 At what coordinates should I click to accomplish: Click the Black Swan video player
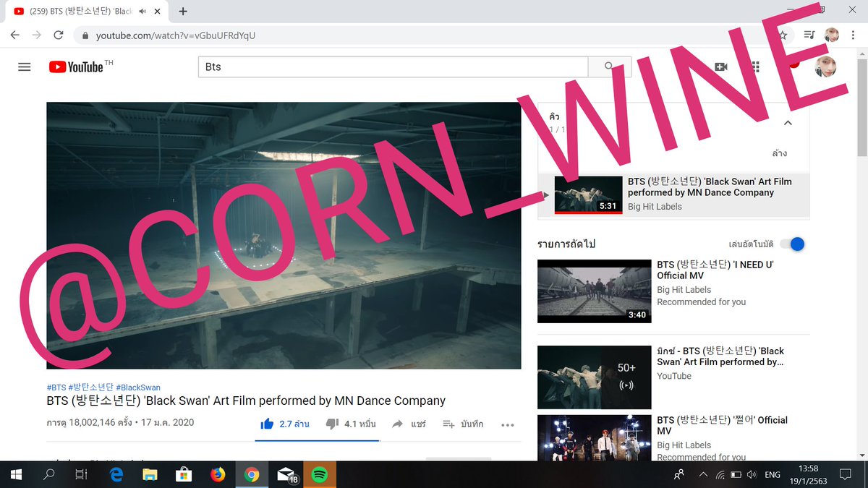tap(284, 236)
